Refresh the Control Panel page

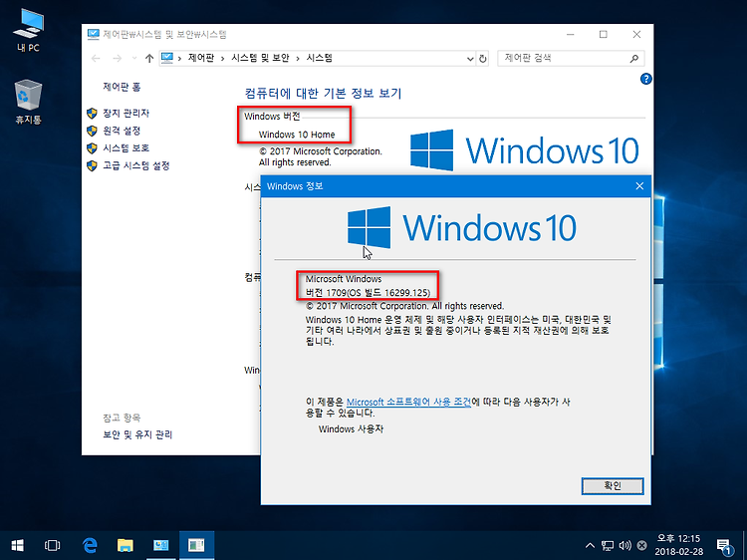[x=483, y=59]
